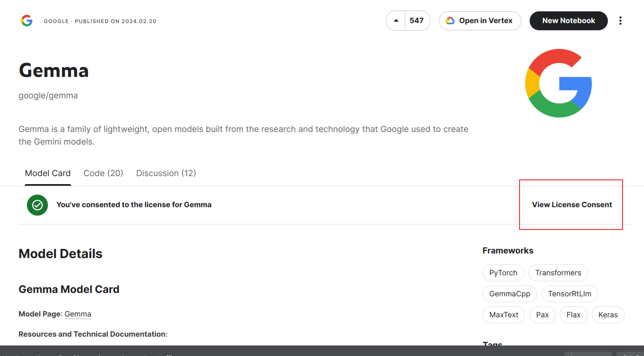
Task: Select the MaxText framework chip
Action: coord(504,315)
